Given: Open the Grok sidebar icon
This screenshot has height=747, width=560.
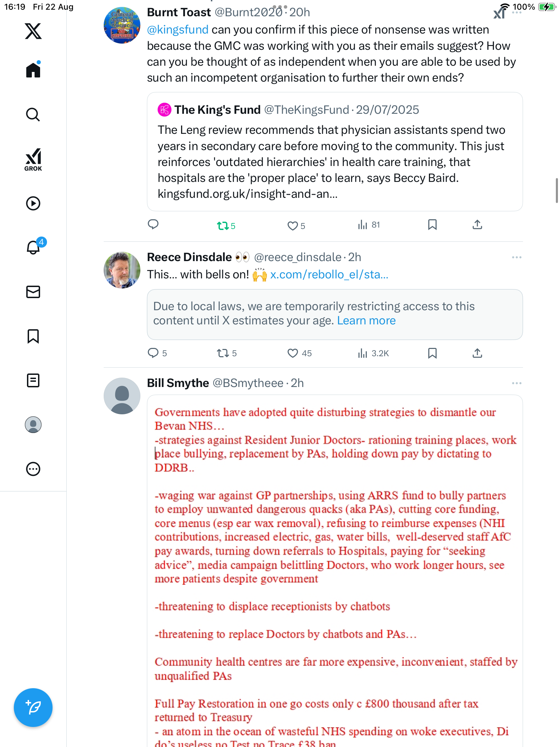Looking at the screenshot, I should pos(33,159).
